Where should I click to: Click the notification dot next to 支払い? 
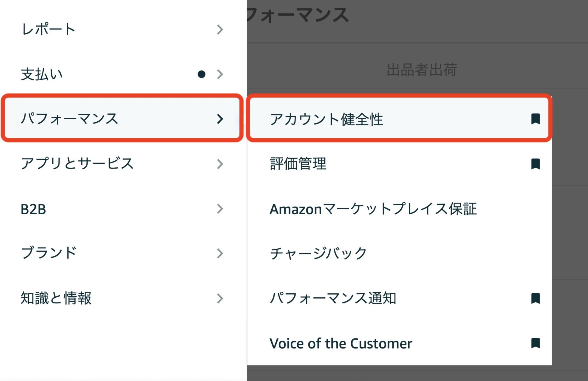(201, 74)
